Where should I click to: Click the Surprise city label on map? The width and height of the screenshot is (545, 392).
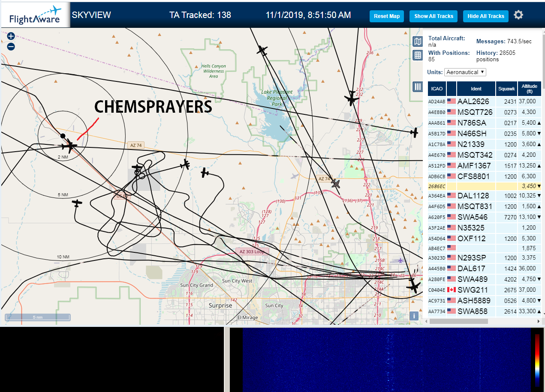pos(220,305)
